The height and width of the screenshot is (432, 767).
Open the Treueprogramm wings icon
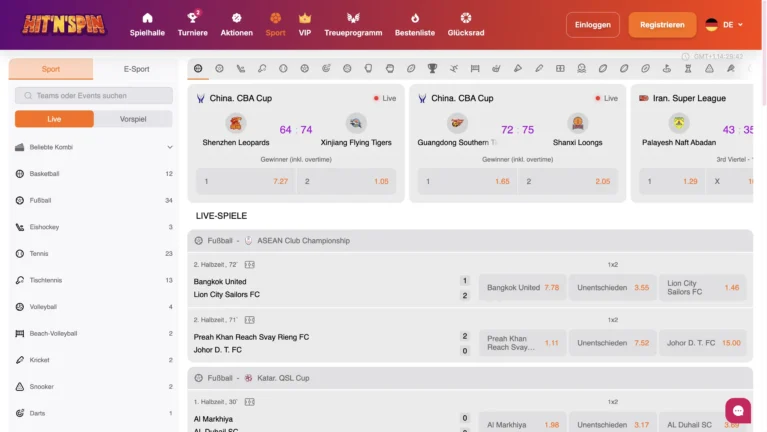click(x=353, y=18)
